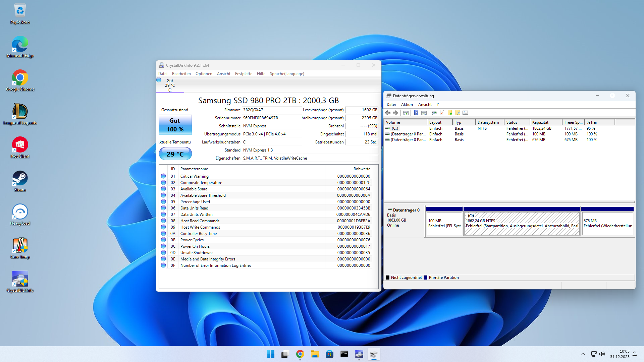The image size is (644, 362).
Task: Click the blue Help icon in Datenträgerverwaltung toolbar
Action: (416, 113)
